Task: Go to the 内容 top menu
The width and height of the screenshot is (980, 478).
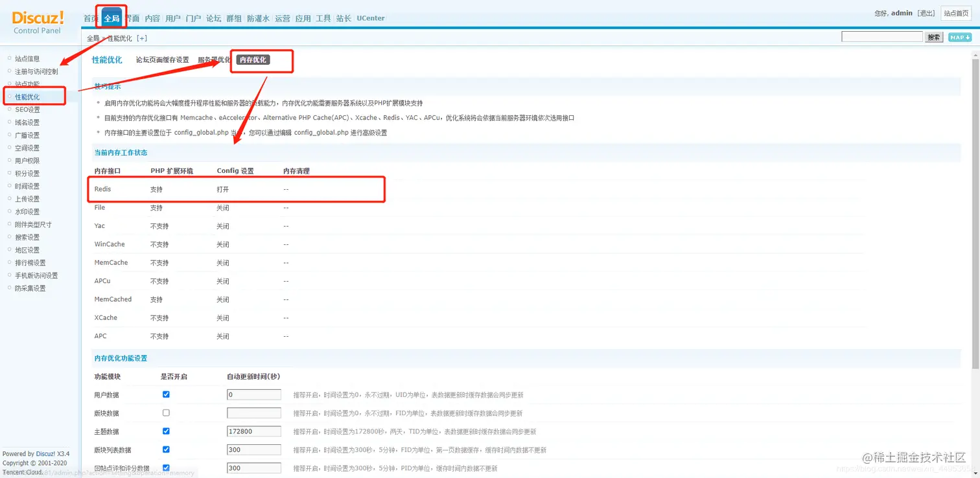Action: click(x=152, y=19)
